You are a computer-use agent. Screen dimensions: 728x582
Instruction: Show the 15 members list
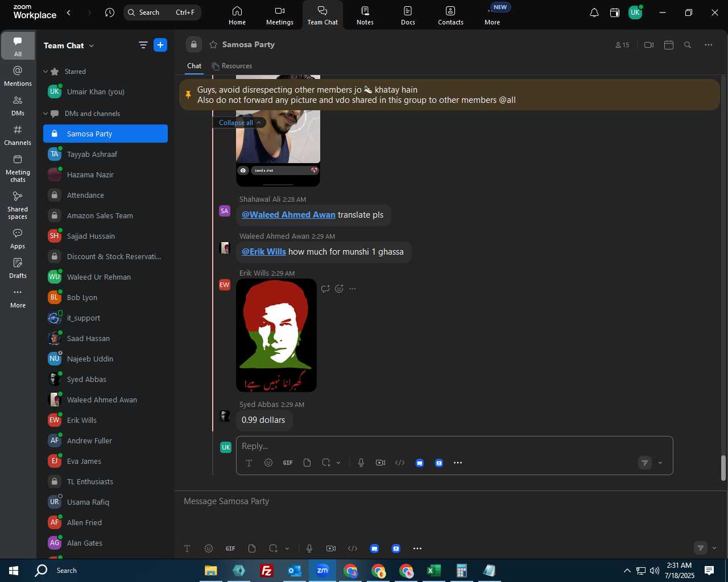point(622,45)
